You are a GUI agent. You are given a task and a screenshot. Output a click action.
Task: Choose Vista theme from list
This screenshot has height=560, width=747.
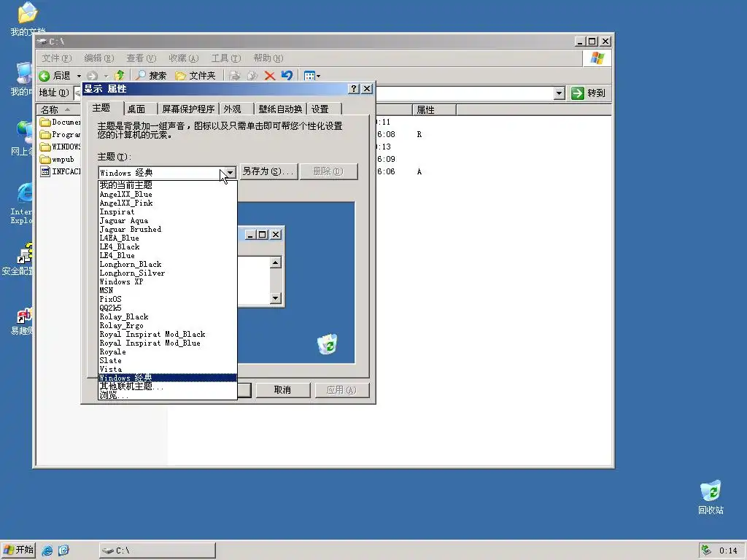click(167, 369)
